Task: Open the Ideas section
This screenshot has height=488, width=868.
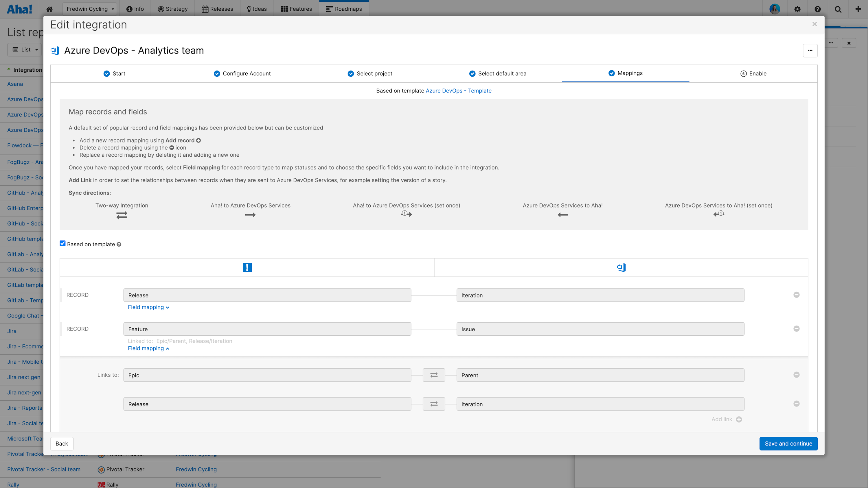Action: pyautogui.click(x=257, y=9)
